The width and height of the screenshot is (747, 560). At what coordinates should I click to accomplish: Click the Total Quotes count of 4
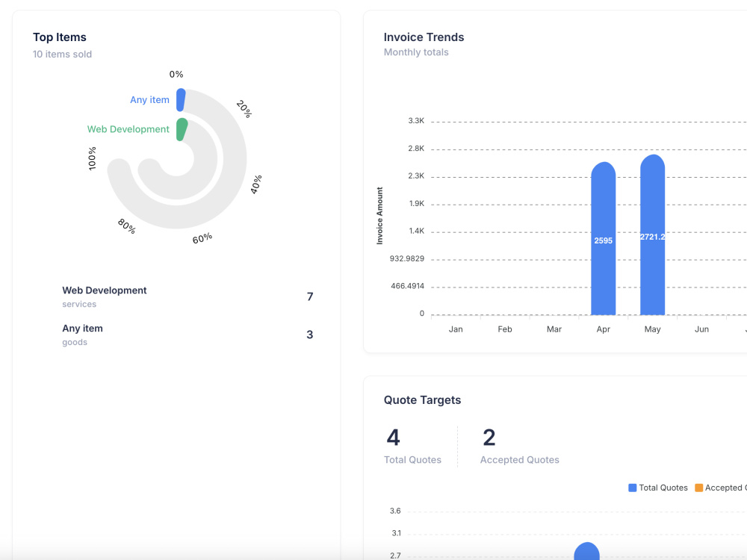click(393, 438)
